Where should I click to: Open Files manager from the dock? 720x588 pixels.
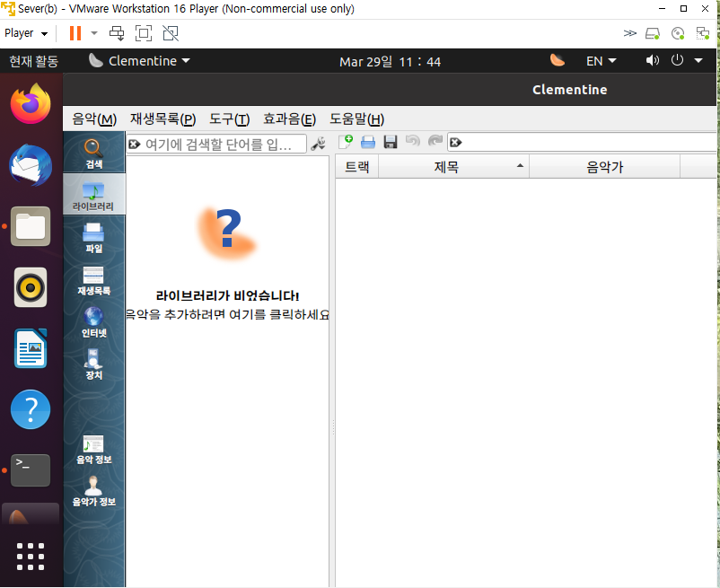click(31, 226)
